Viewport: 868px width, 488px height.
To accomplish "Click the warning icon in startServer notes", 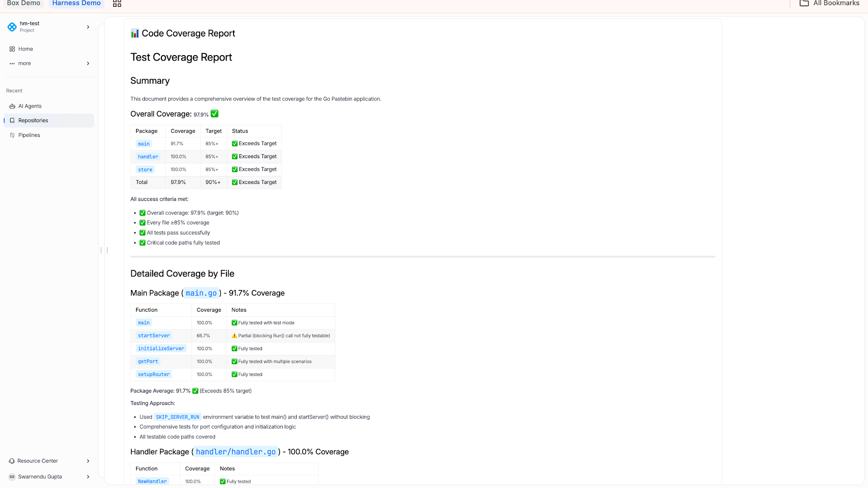I will [x=234, y=336].
